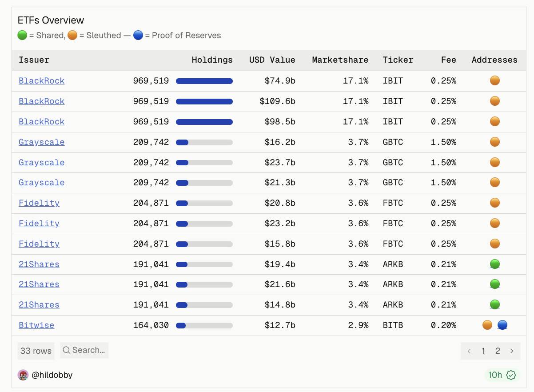
Task: Select the 164,030 holdings value
Action: click(151, 325)
